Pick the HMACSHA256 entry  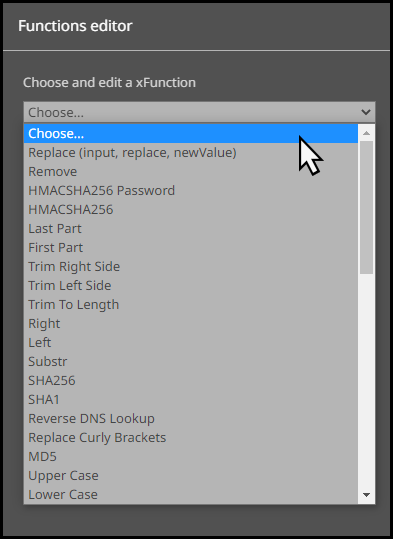[x=191, y=210]
